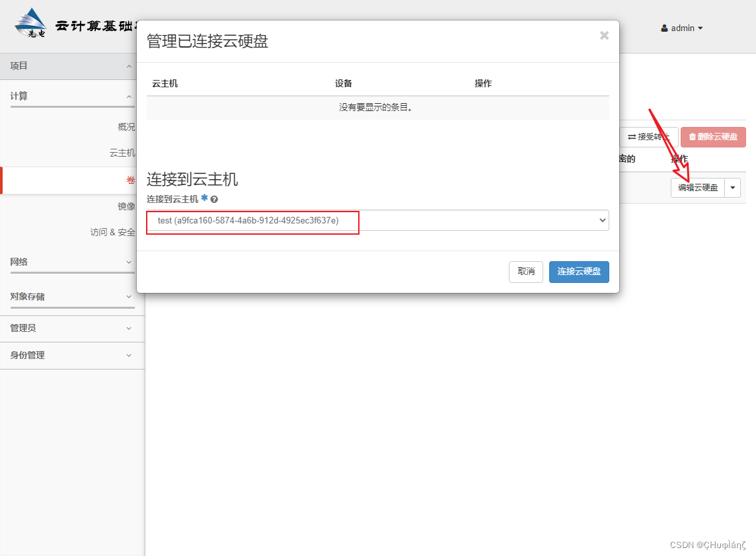Expand the 管理员 sidebar section
This screenshot has width=756, height=556.
[x=72, y=329]
